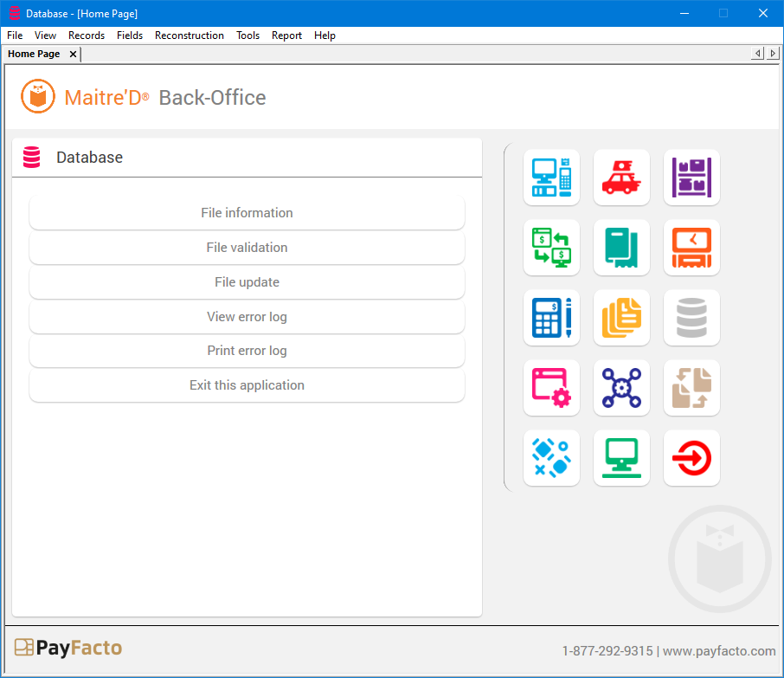
Task: Click the right tab scroll arrow
Action: tap(774, 53)
